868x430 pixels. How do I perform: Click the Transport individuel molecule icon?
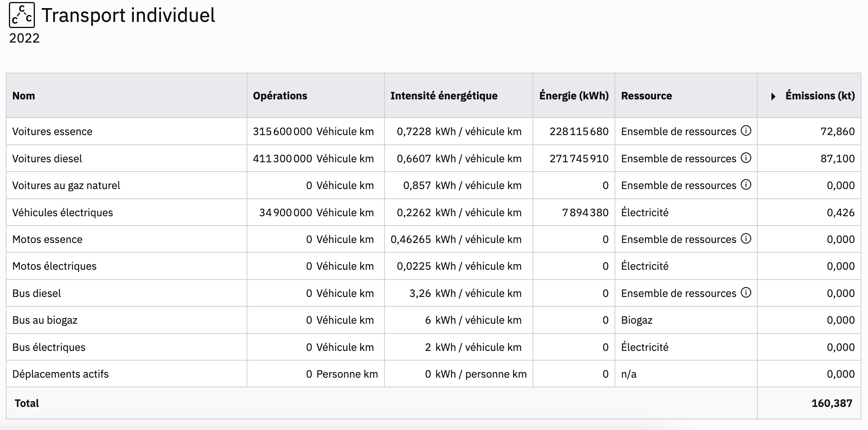pos(22,15)
